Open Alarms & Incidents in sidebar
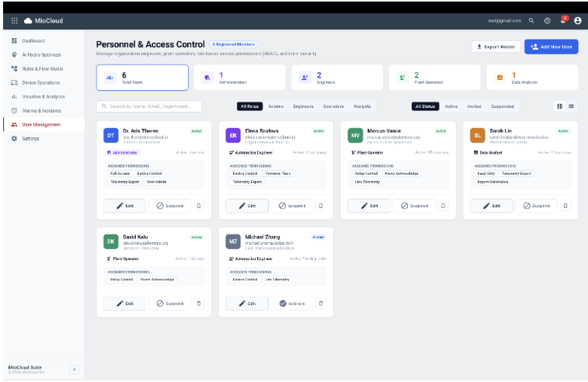The width and height of the screenshot is (588, 382). 43,110
